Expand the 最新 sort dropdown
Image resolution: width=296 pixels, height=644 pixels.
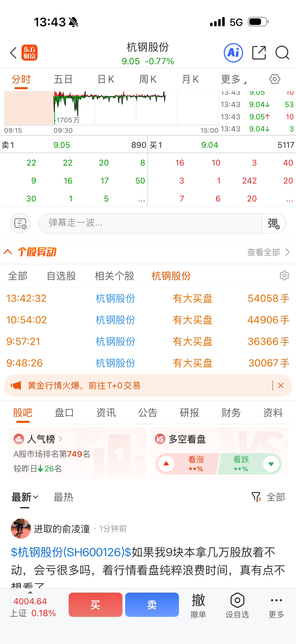click(25, 497)
